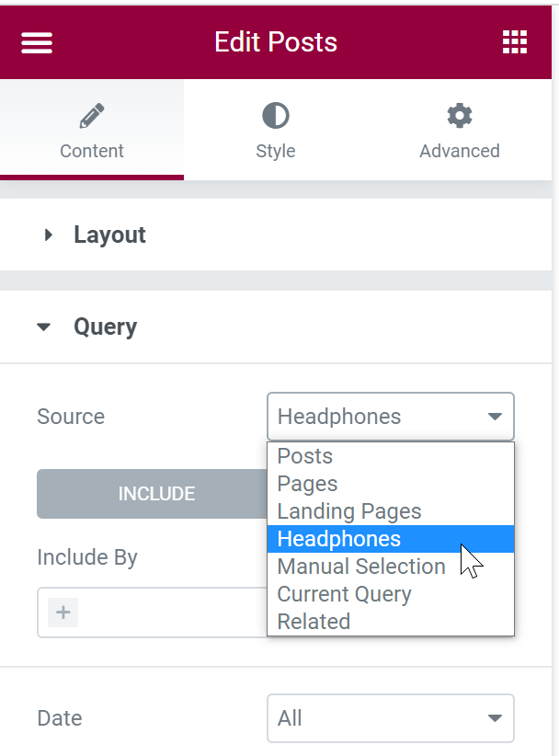The height and width of the screenshot is (756, 559).
Task: Open the Source dropdown showing Headphones
Action: click(391, 417)
